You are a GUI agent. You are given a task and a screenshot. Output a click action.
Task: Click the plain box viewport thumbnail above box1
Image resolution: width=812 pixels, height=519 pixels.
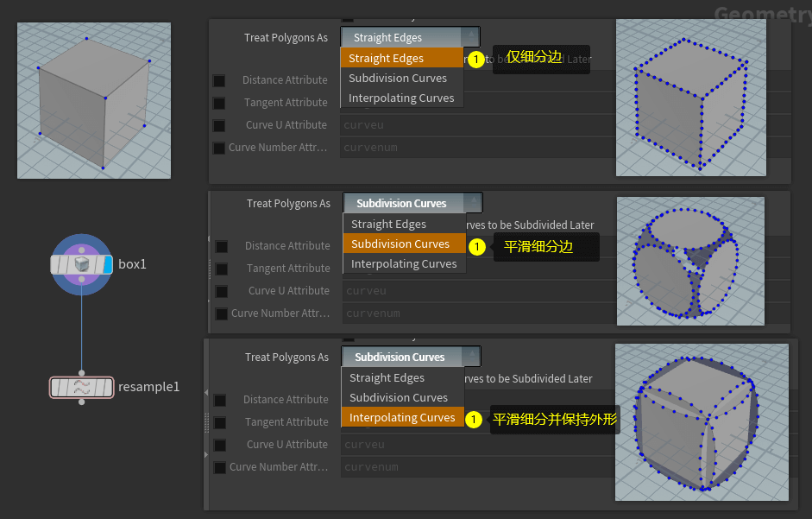tap(94, 100)
